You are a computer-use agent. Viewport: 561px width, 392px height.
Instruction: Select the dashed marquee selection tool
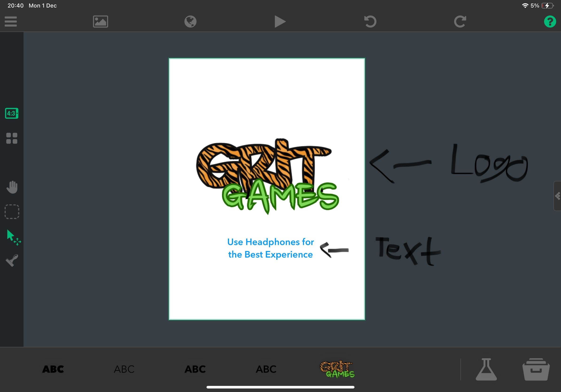[x=12, y=212]
